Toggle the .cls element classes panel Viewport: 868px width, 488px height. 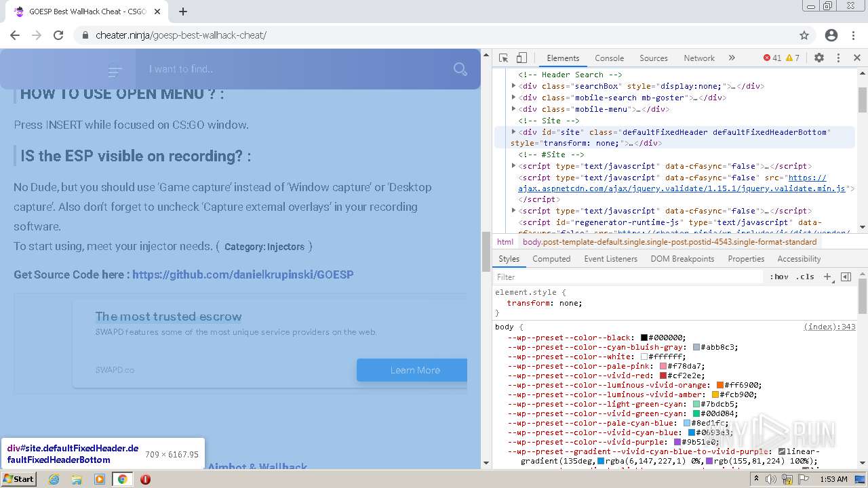point(805,277)
